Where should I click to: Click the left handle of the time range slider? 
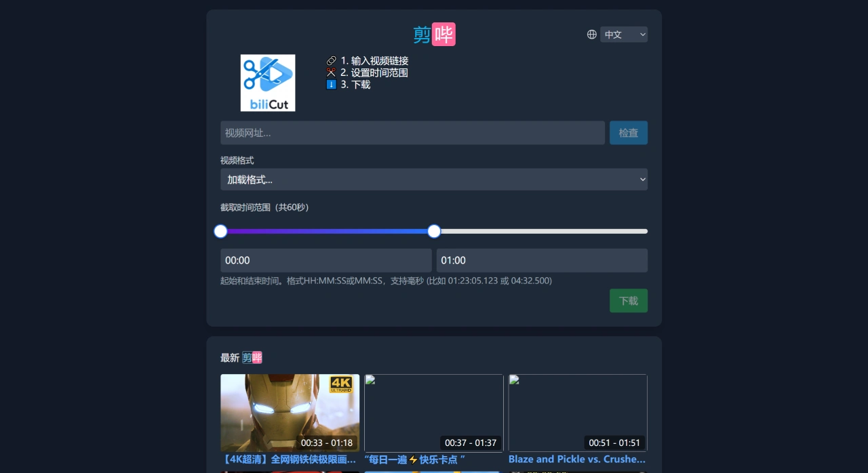pos(220,231)
